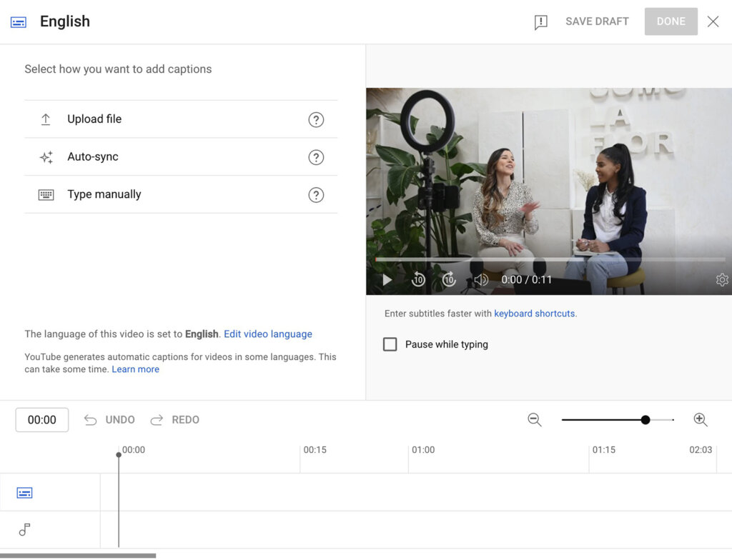Mute the video player audio

481,280
